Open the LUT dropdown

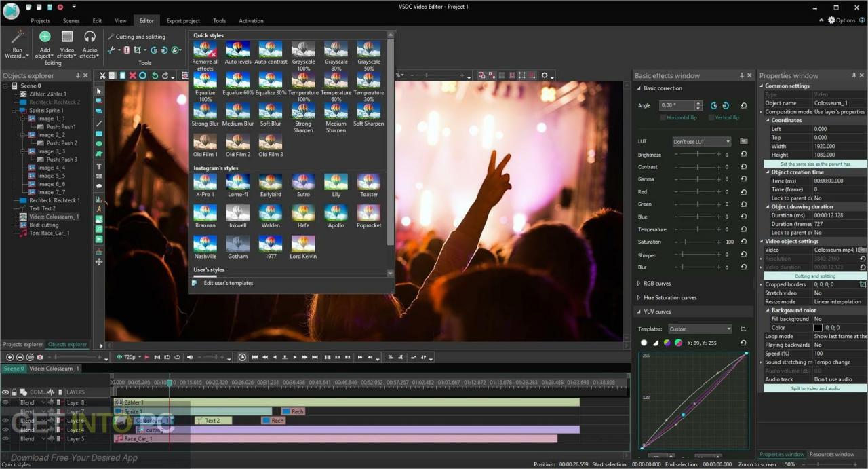(x=702, y=141)
